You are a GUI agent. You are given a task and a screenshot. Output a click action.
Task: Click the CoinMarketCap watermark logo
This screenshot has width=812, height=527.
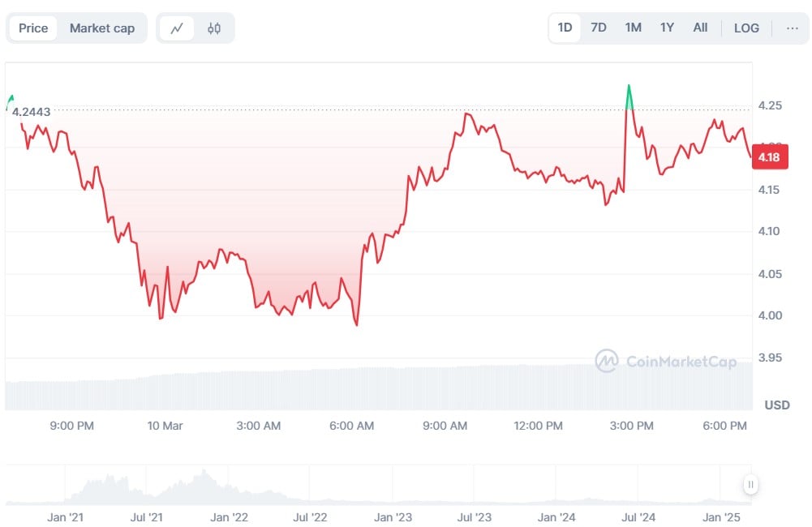pyautogui.click(x=665, y=361)
